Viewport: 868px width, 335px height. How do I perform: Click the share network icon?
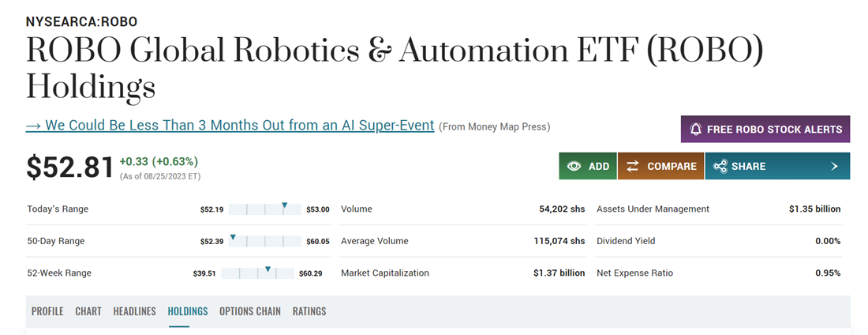[720, 166]
